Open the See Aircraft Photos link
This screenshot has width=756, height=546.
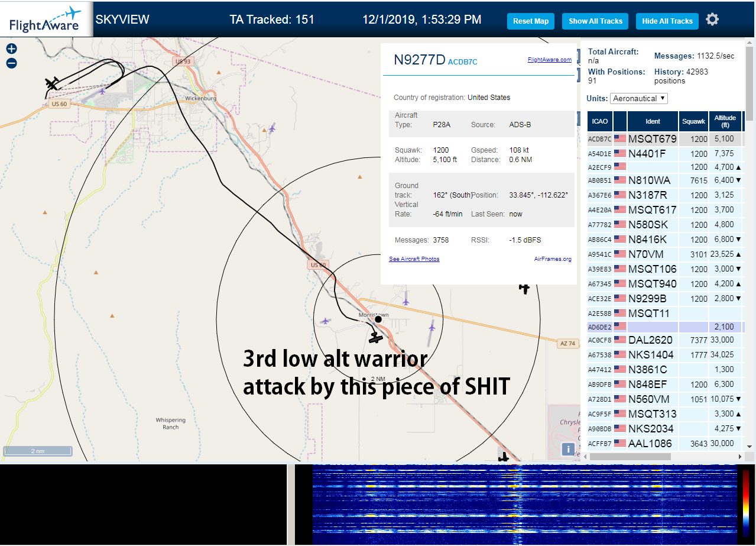(414, 259)
